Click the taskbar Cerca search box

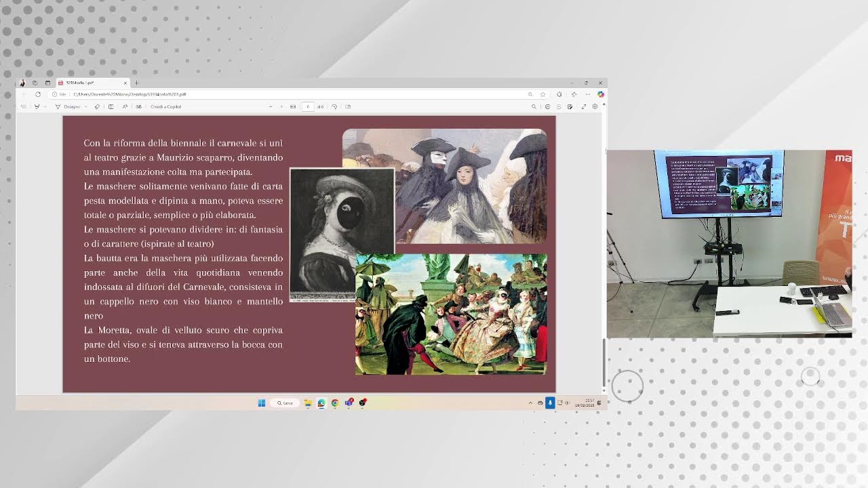pos(285,403)
